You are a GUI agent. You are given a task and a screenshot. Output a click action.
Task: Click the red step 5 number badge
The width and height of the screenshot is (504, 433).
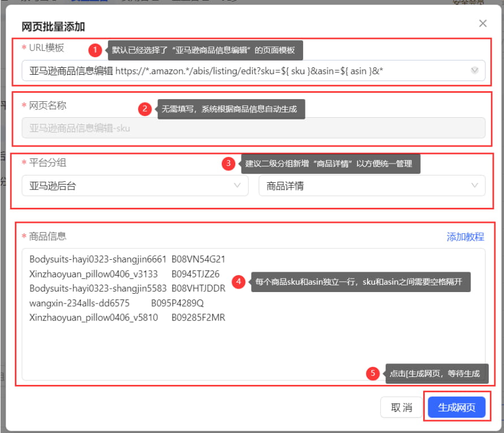click(373, 373)
